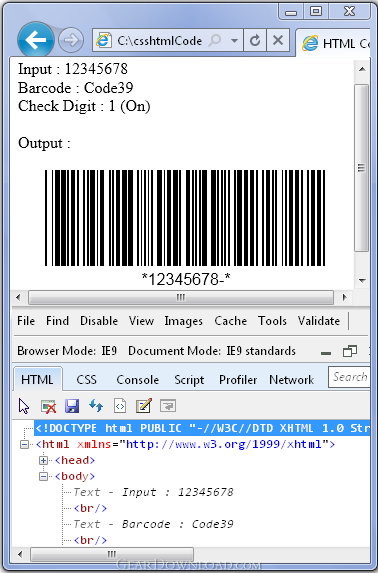Click the Element source with style icon
The width and height of the screenshot is (378, 573).
coord(120,406)
